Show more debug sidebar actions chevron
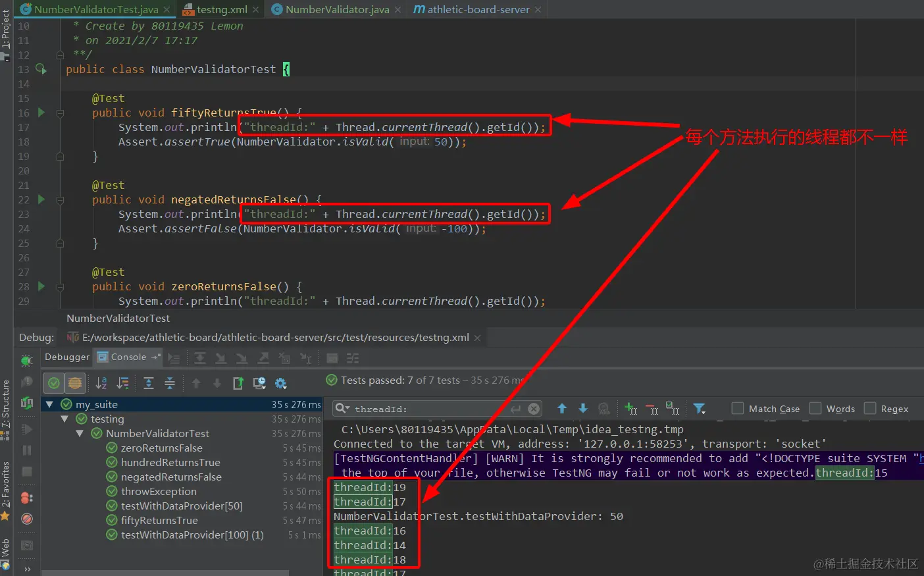The height and width of the screenshot is (576, 924). (x=27, y=569)
